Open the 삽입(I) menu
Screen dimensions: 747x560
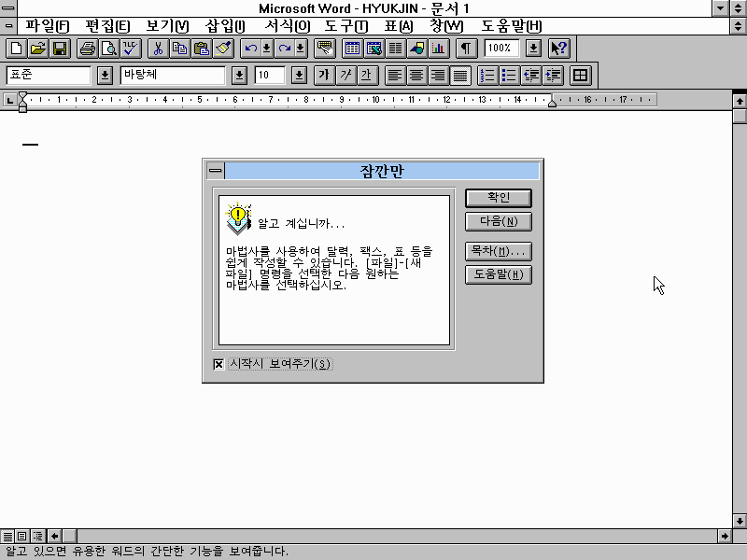click(x=225, y=26)
